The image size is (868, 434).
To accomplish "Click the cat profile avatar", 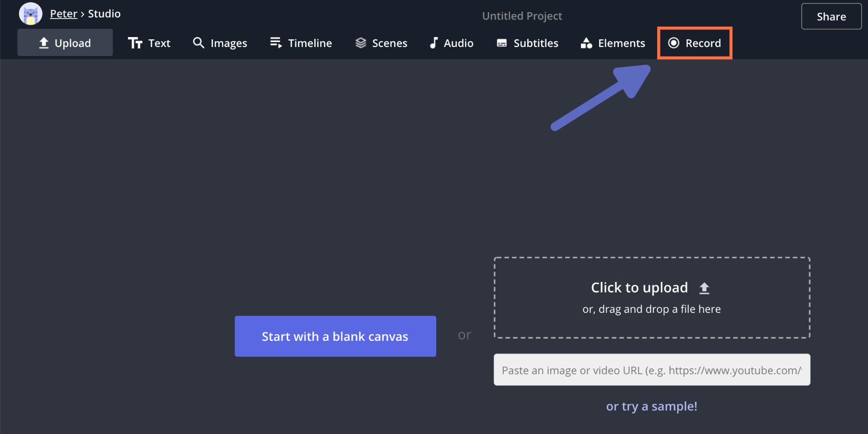I will 30,14.
